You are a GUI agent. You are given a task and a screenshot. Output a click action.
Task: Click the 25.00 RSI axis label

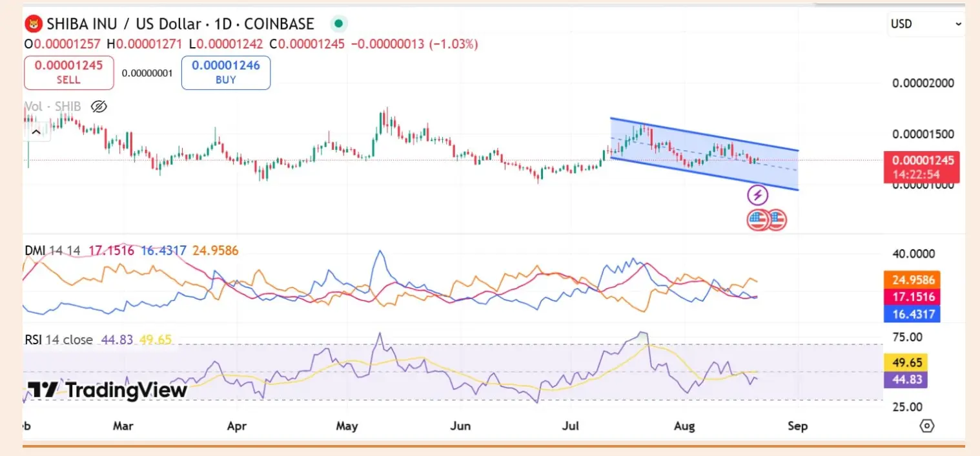pyautogui.click(x=907, y=407)
